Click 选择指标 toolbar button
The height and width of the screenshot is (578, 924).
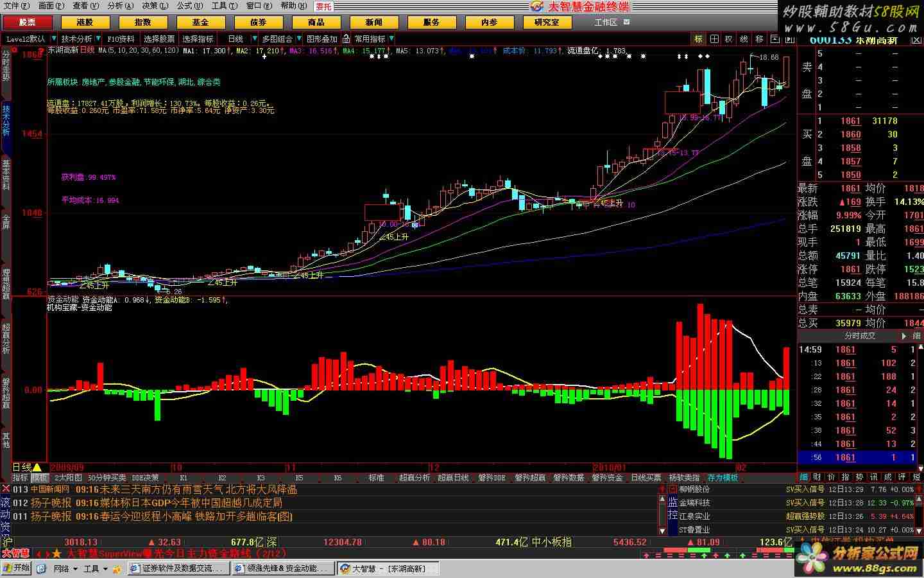click(x=198, y=39)
